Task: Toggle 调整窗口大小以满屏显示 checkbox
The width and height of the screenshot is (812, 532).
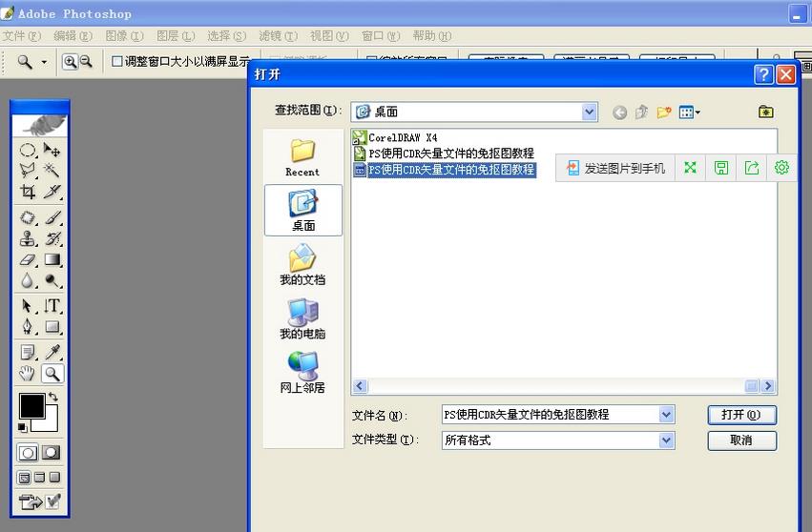Action: click(x=117, y=62)
